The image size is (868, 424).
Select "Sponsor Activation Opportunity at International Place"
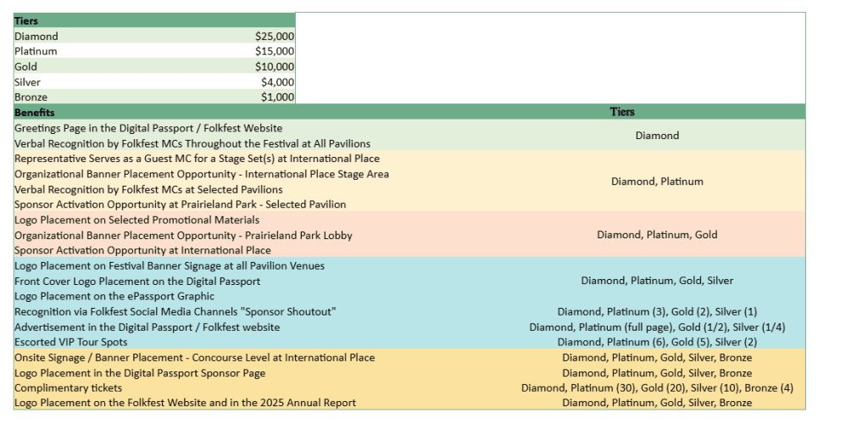pos(142,250)
